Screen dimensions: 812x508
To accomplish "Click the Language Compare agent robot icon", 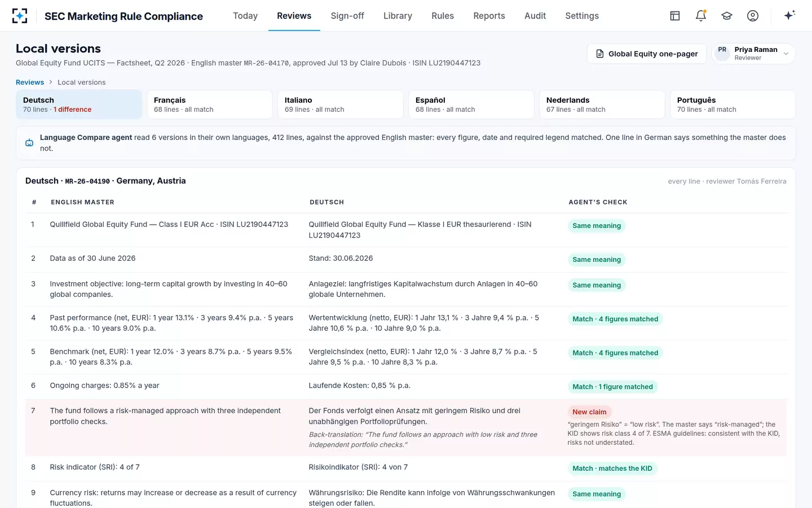I will click(x=29, y=143).
